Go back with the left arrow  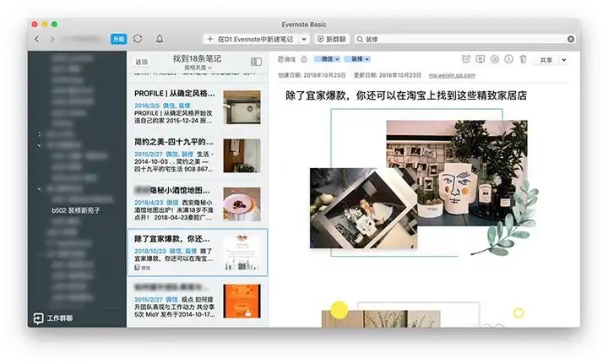click(37, 39)
